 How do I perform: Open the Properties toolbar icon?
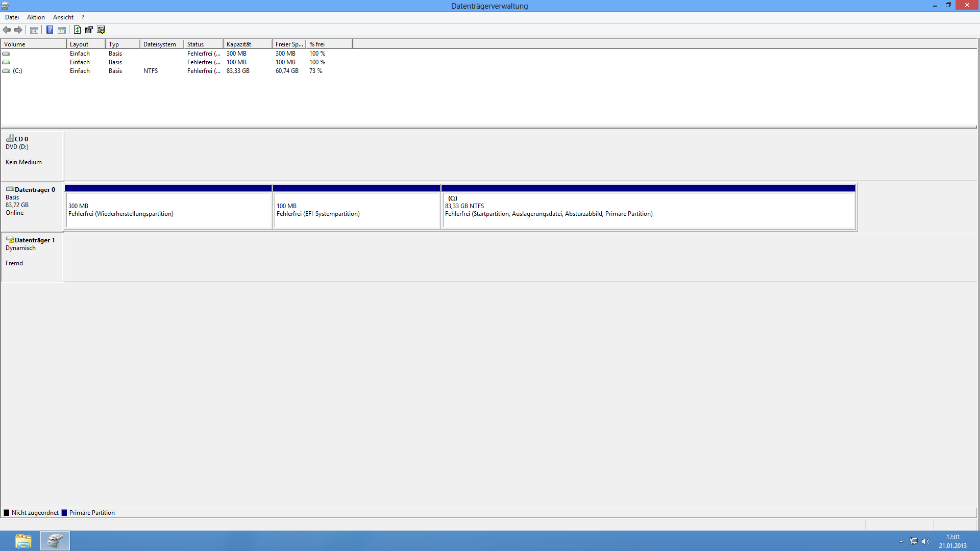click(89, 30)
